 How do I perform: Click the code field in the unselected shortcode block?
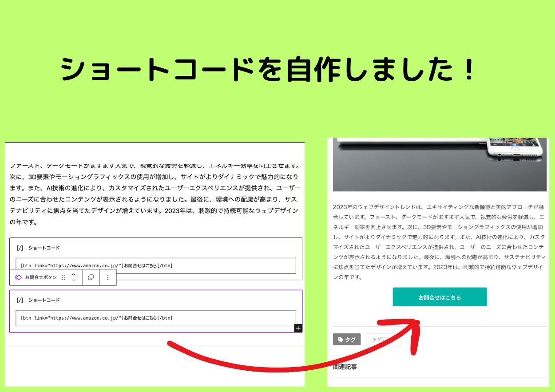pos(155,265)
